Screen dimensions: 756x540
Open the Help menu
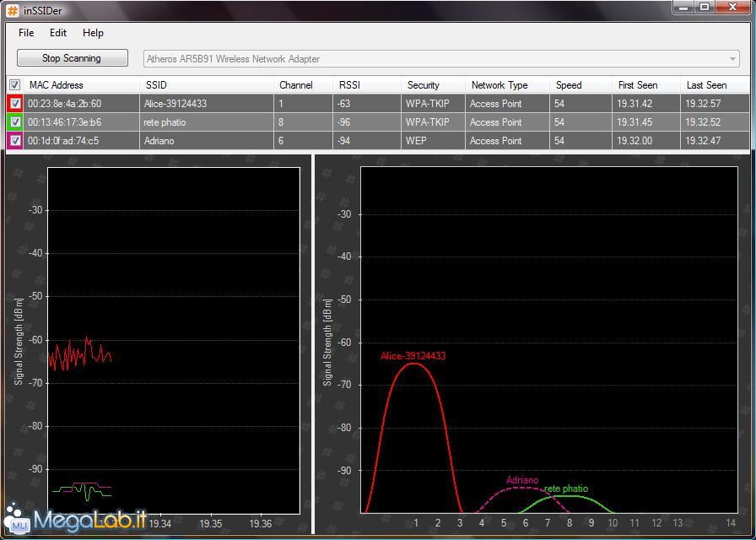[93, 33]
